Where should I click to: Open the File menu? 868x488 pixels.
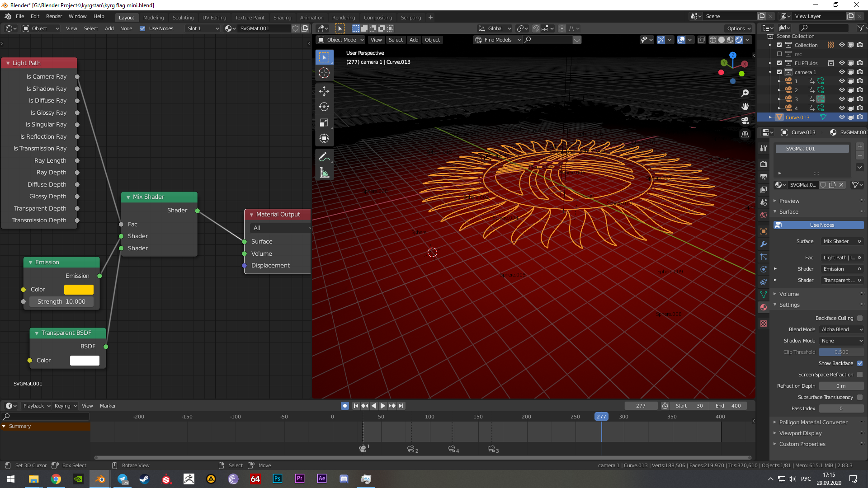tap(20, 16)
